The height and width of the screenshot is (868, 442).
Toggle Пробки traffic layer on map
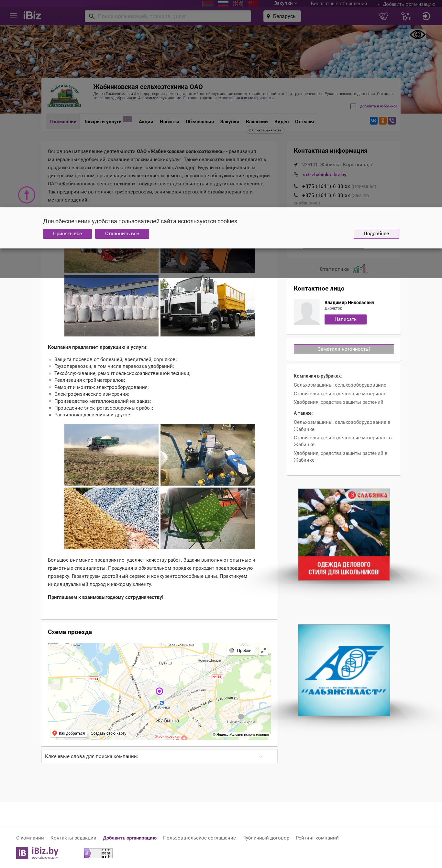point(242,650)
